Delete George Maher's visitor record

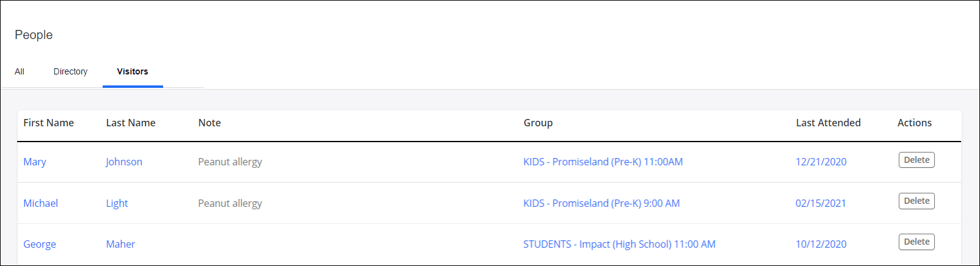point(916,242)
